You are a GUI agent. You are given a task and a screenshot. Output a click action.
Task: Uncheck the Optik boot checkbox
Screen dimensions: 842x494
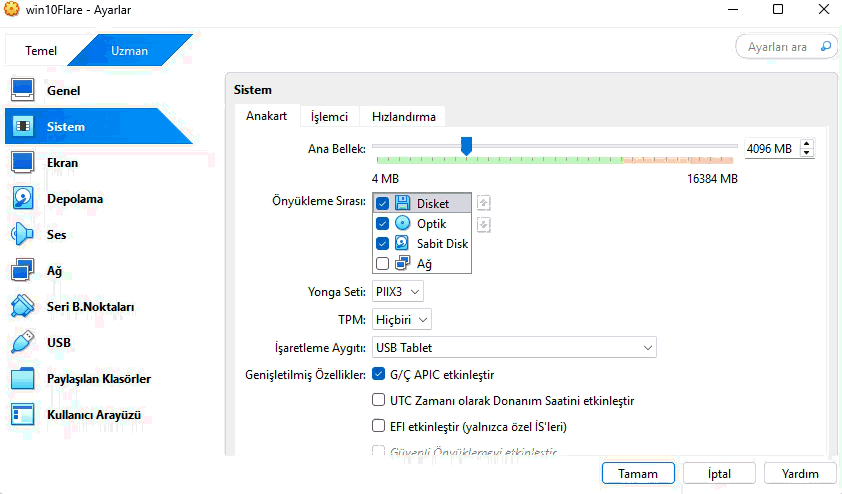[382, 223]
